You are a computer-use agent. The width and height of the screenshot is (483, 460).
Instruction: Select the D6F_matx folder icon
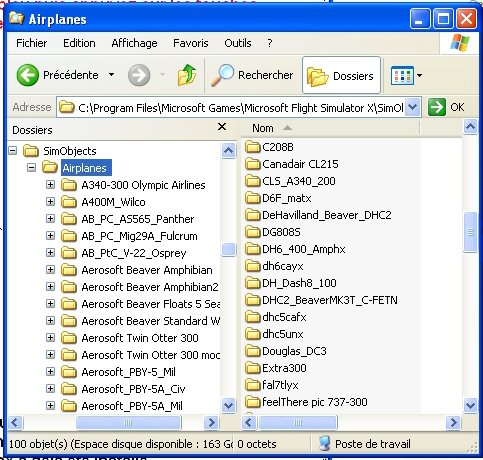[252, 198]
